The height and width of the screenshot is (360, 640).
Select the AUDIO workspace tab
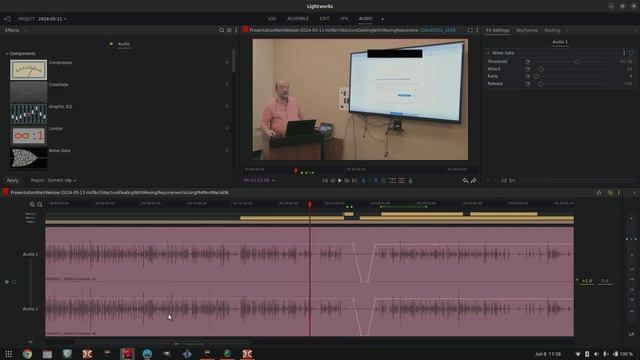pos(365,19)
